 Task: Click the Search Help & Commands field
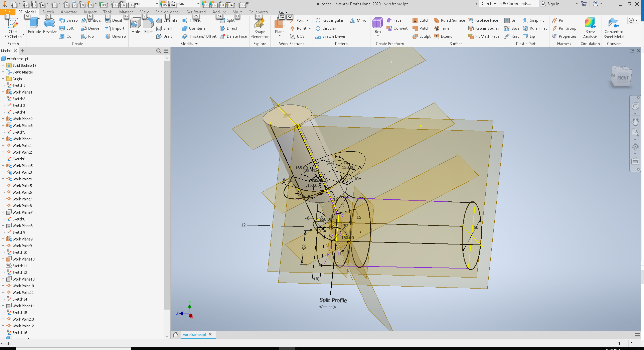tap(508, 4)
